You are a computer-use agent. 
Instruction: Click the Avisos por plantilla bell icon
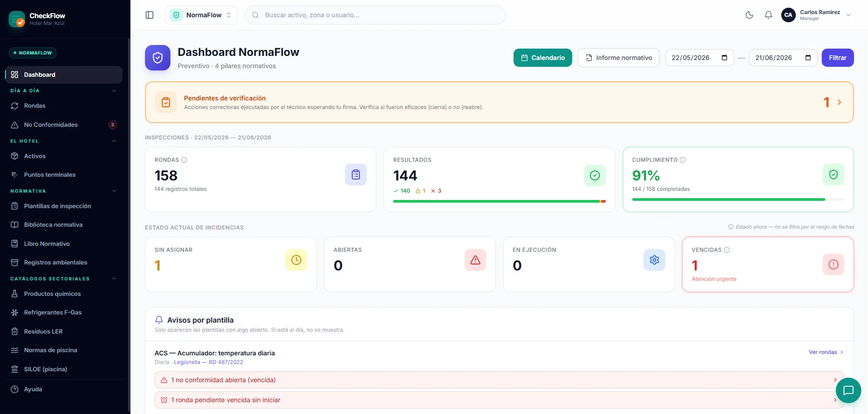(x=159, y=320)
